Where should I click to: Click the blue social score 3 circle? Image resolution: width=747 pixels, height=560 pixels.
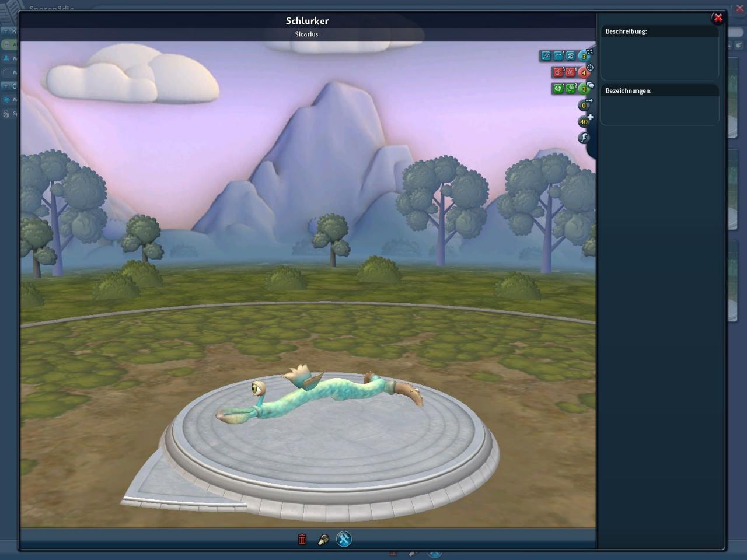point(583,57)
